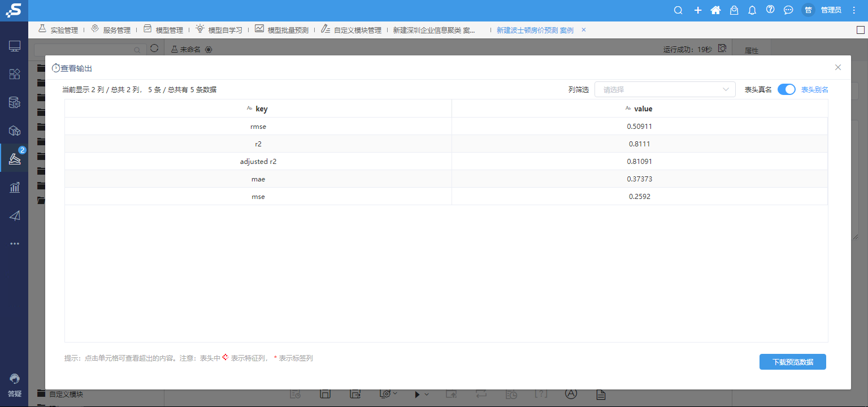Switch to the 模型自学习 tab
The height and width of the screenshot is (407, 868).
coord(219,30)
